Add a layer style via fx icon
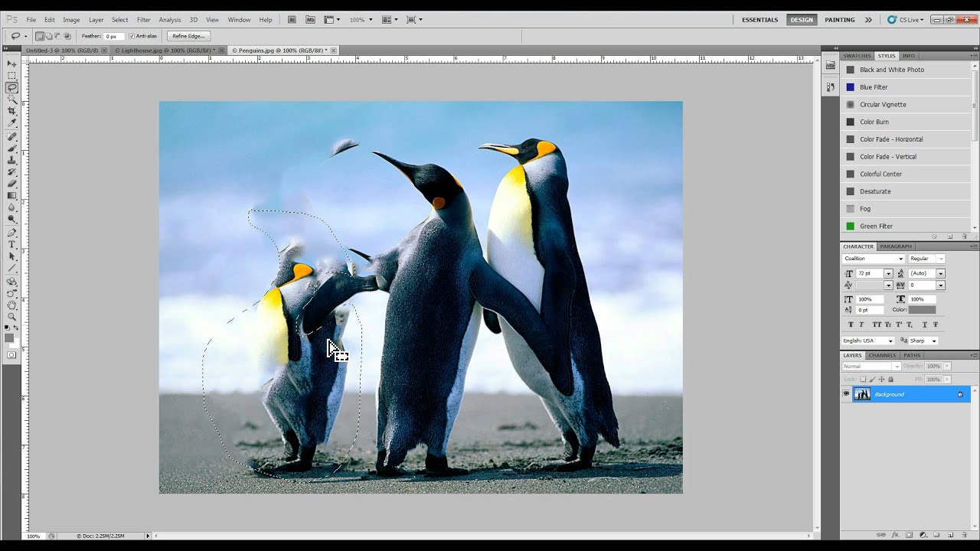980x551 pixels. (x=894, y=535)
